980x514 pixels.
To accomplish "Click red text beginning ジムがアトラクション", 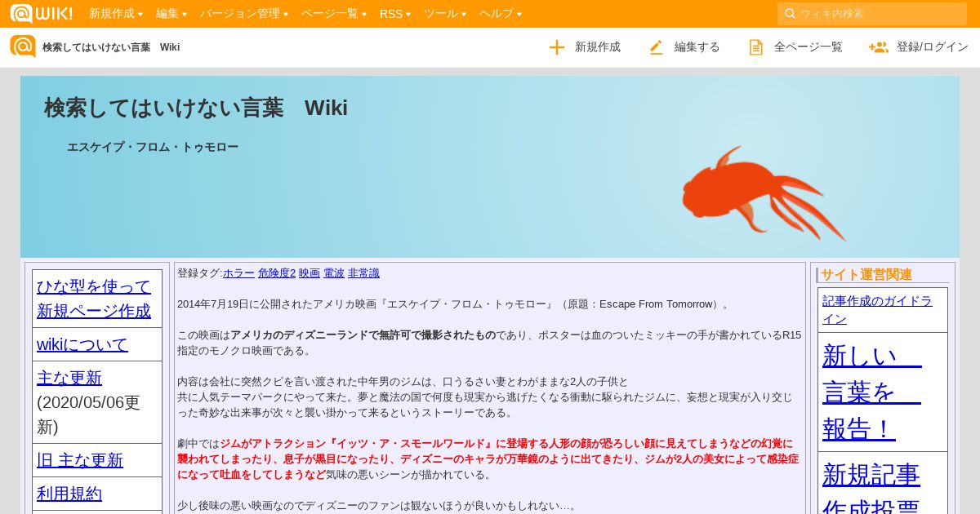I will click(x=488, y=459).
